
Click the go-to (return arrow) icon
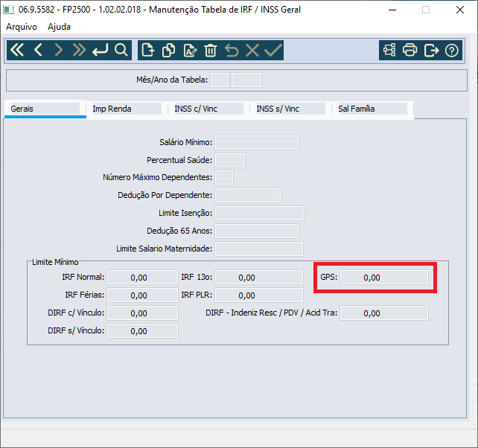coord(100,50)
